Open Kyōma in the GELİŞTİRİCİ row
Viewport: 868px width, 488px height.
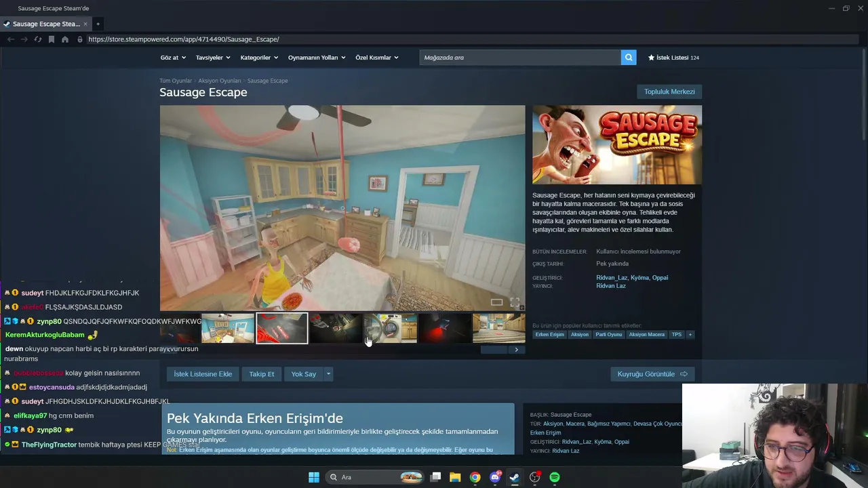pos(639,278)
